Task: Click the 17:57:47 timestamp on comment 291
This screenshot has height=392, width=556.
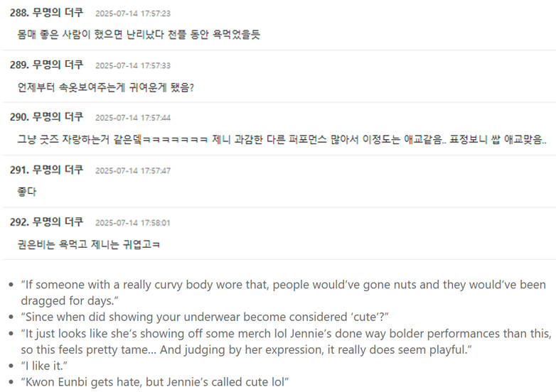Action: tap(132, 170)
